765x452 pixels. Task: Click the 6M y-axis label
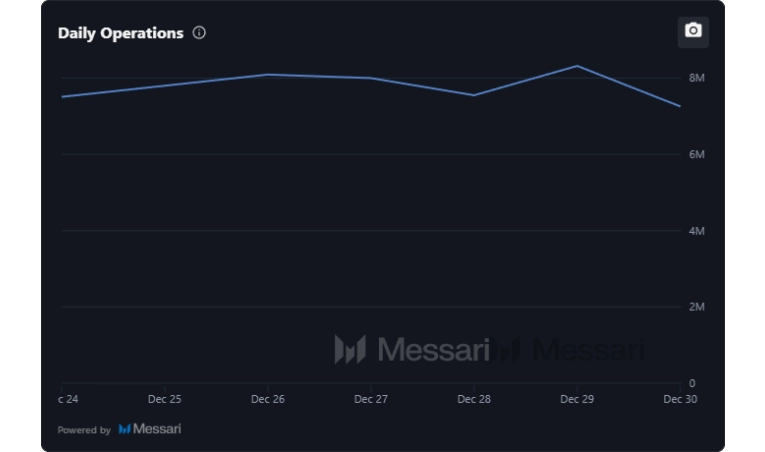click(697, 154)
